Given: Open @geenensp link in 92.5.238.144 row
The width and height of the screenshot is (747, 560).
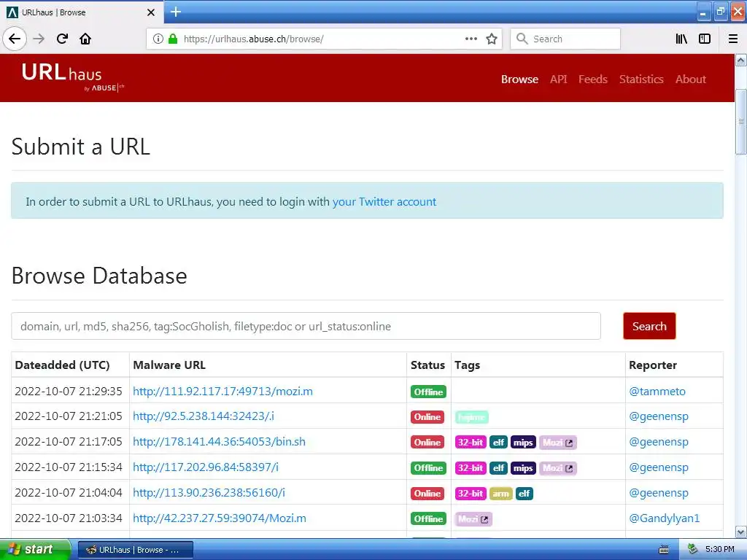Looking at the screenshot, I should tap(659, 416).
